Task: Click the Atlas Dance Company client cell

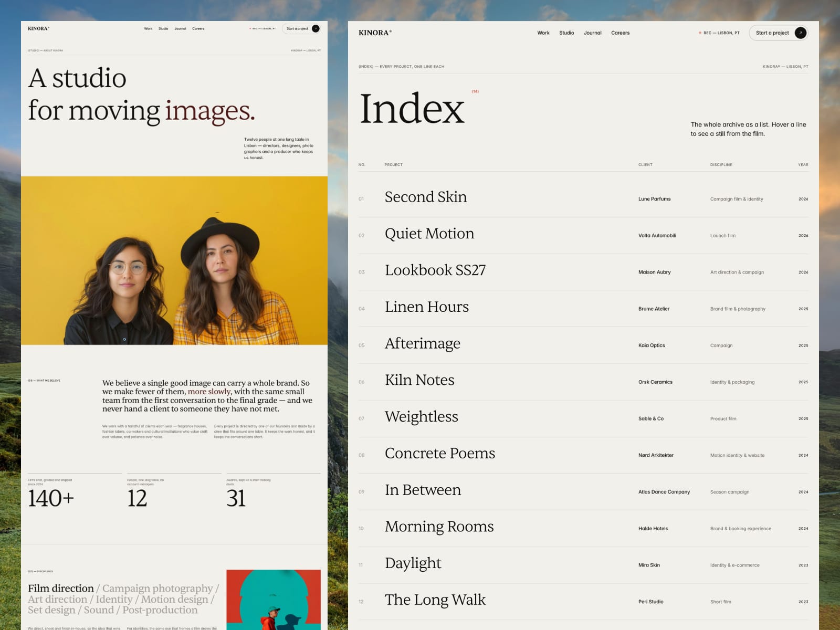Action: coord(664,492)
